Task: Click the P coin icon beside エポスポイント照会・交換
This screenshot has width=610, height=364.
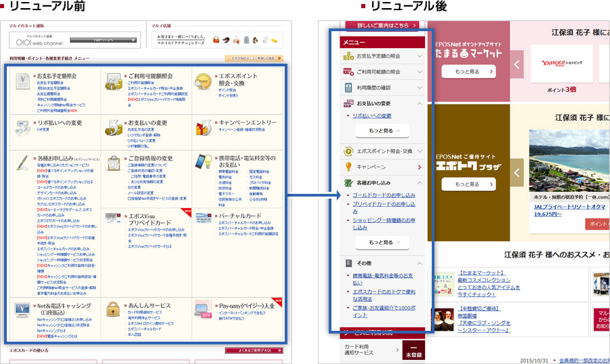Action: point(348,151)
